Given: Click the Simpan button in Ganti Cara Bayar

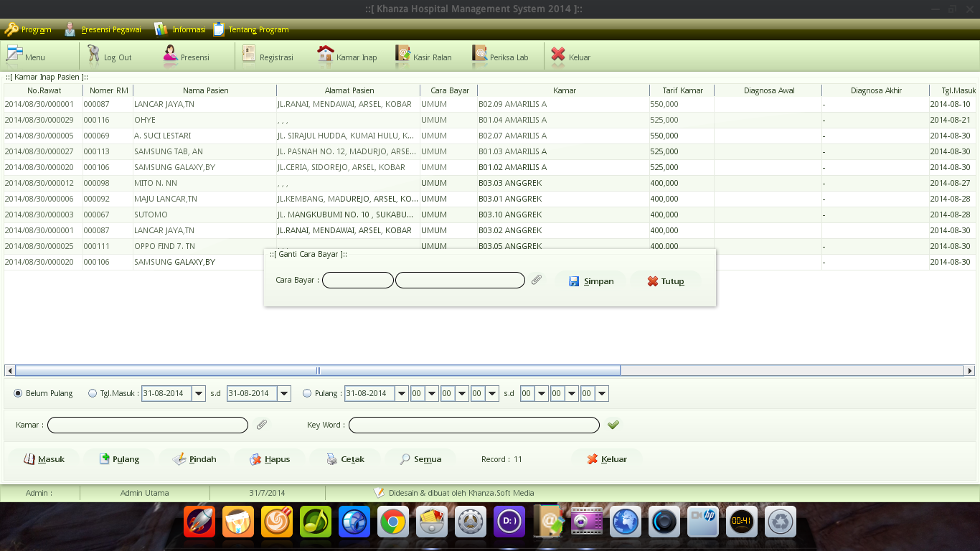Looking at the screenshot, I should [591, 281].
